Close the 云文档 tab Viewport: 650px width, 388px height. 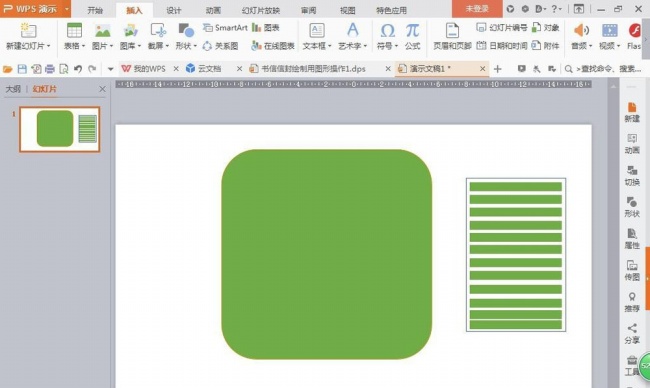coord(239,69)
